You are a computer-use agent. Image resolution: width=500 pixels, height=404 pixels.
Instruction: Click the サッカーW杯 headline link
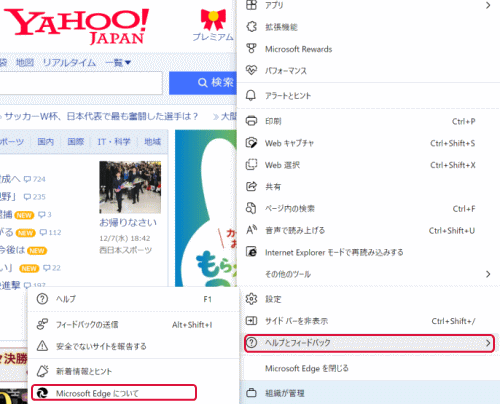(101, 116)
